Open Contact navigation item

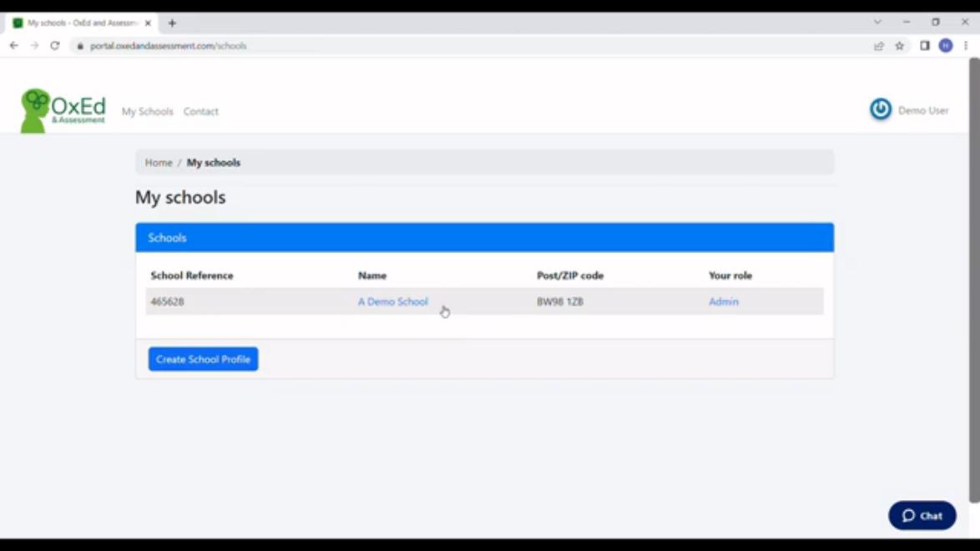click(x=201, y=111)
